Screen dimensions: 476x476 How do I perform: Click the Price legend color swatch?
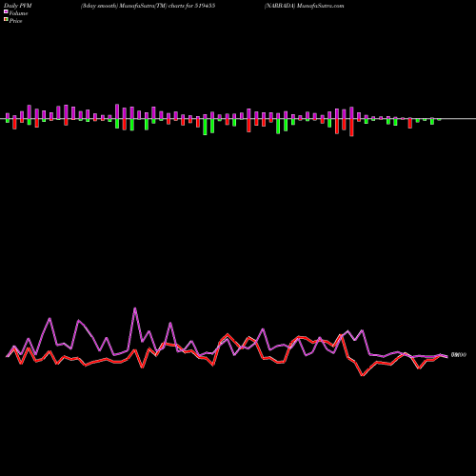tap(6, 20)
